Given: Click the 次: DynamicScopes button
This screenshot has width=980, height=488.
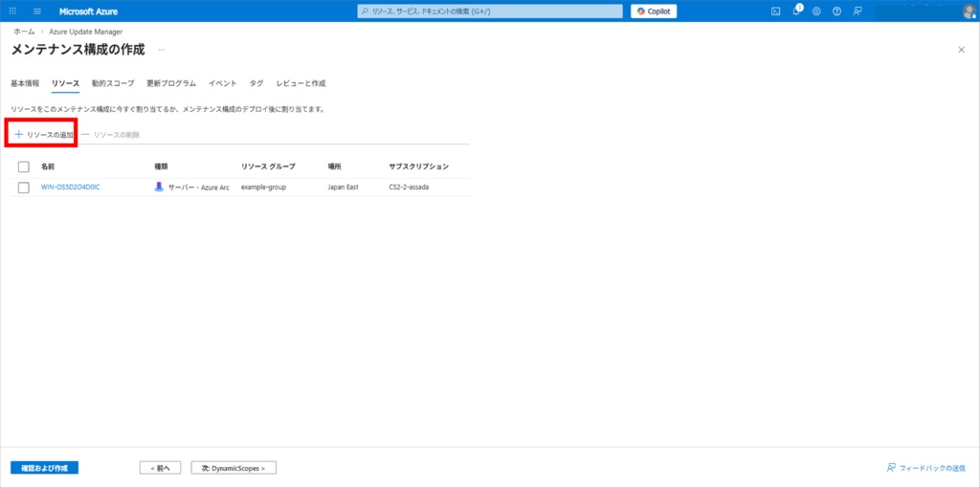Looking at the screenshot, I should [234, 468].
